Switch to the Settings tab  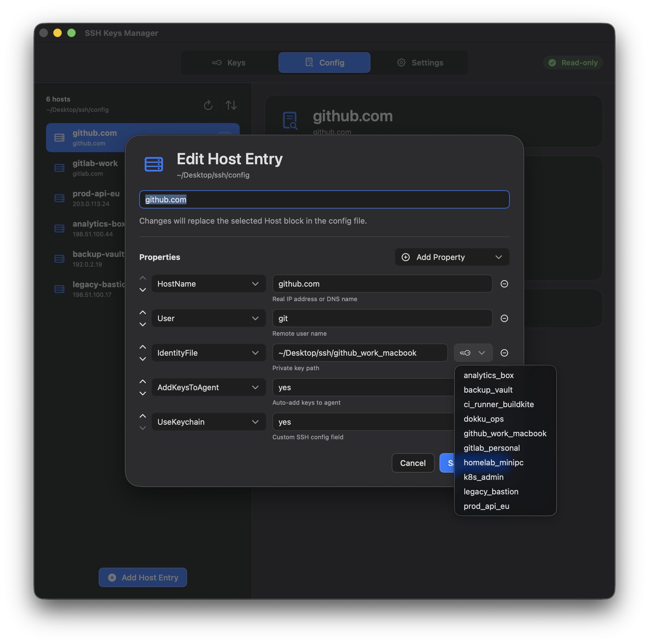coord(420,63)
